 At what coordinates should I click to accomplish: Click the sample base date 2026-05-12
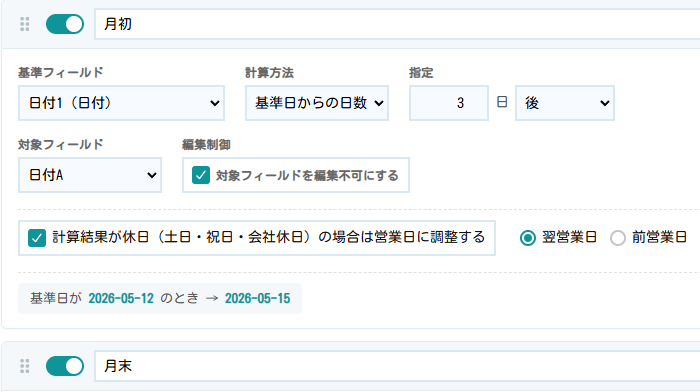(x=121, y=298)
